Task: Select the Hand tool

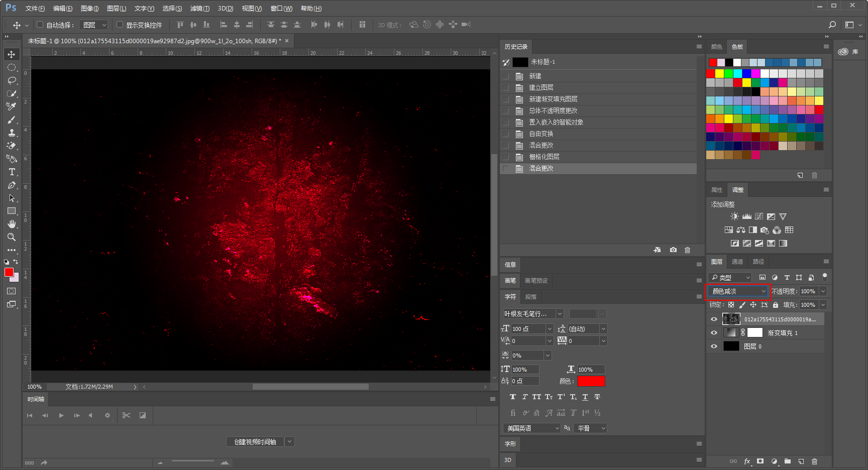Action: click(x=12, y=224)
